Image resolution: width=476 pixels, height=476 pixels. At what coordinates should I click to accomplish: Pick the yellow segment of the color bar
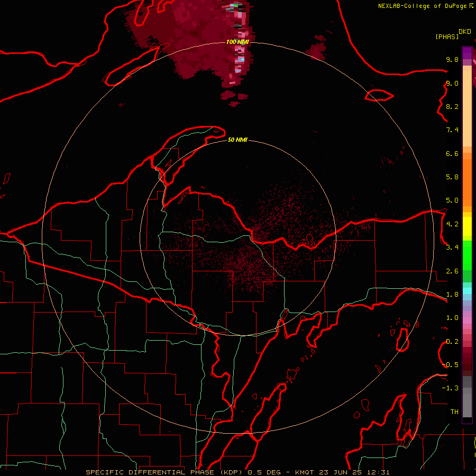(467, 226)
